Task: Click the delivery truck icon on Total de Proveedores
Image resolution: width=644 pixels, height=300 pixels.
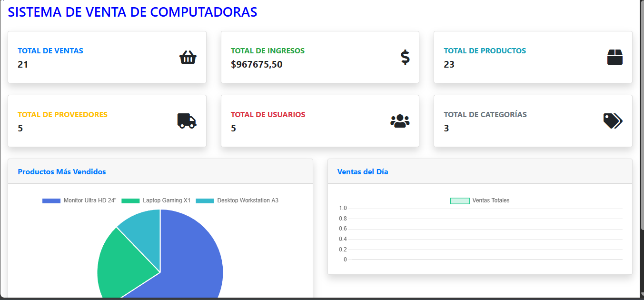Action: pyautogui.click(x=188, y=121)
